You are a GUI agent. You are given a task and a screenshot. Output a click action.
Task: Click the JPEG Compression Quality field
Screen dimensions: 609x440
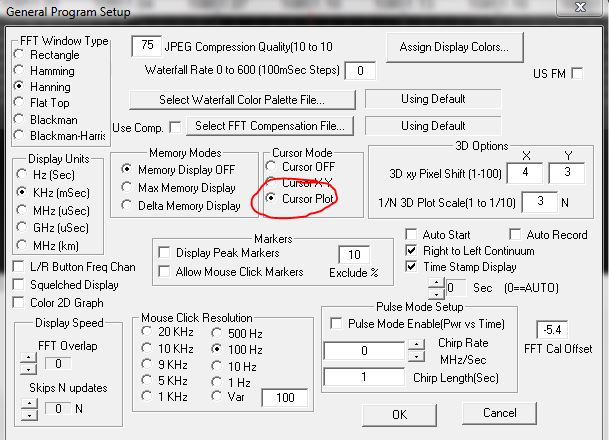click(147, 45)
